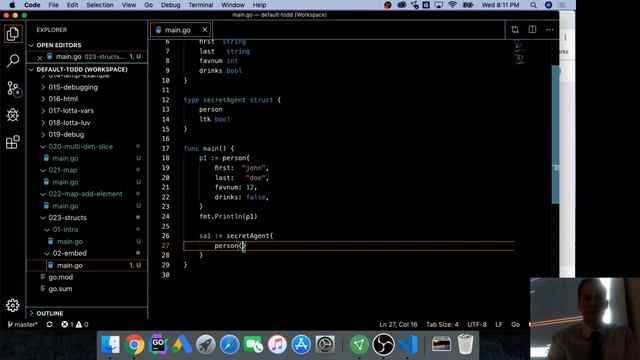Open the Selection menu
This screenshot has height=360, width=640.
pos(100,5)
